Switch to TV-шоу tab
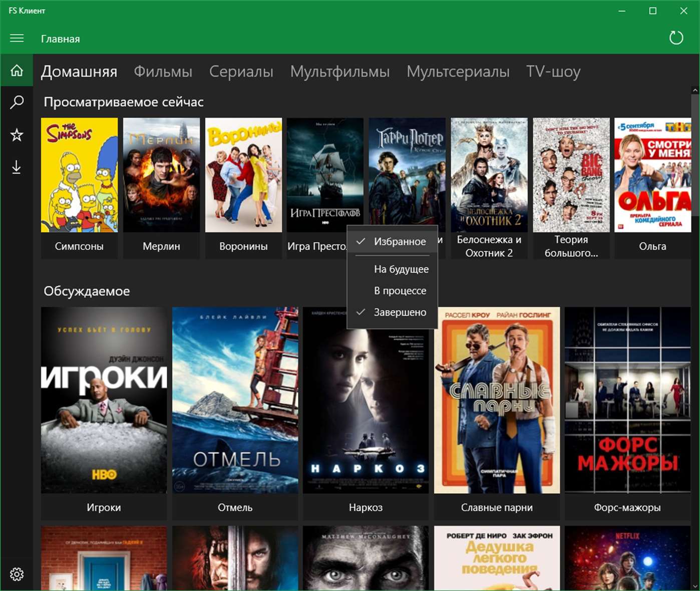 point(553,72)
